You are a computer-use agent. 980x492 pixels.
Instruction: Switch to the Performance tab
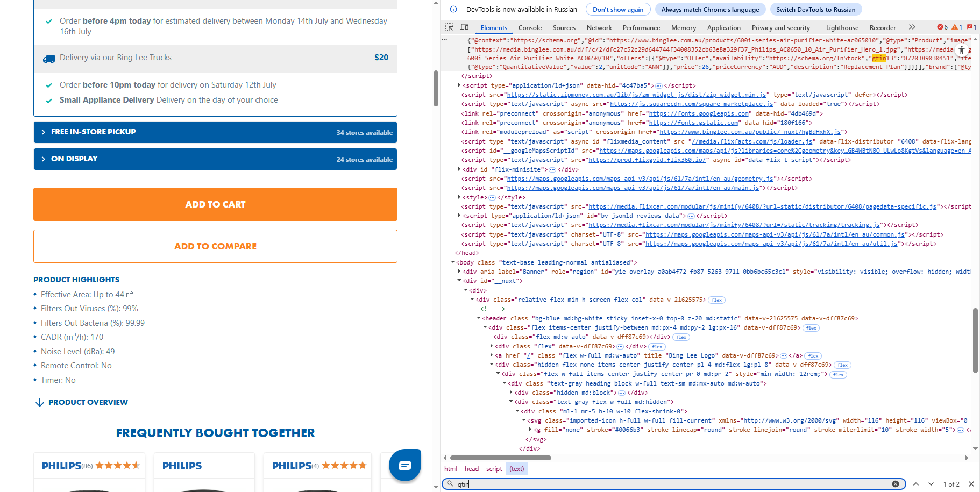(641, 28)
